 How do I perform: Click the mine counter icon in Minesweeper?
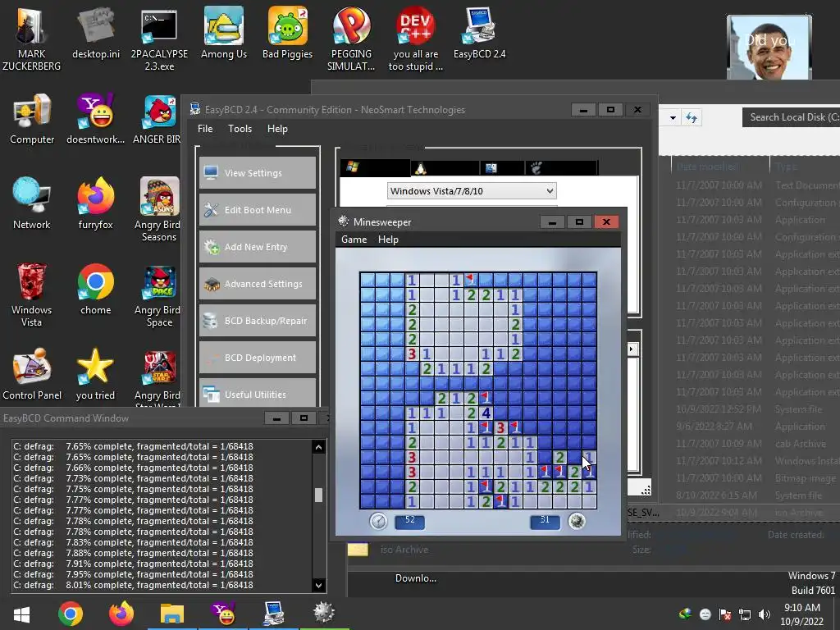[x=577, y=521]
